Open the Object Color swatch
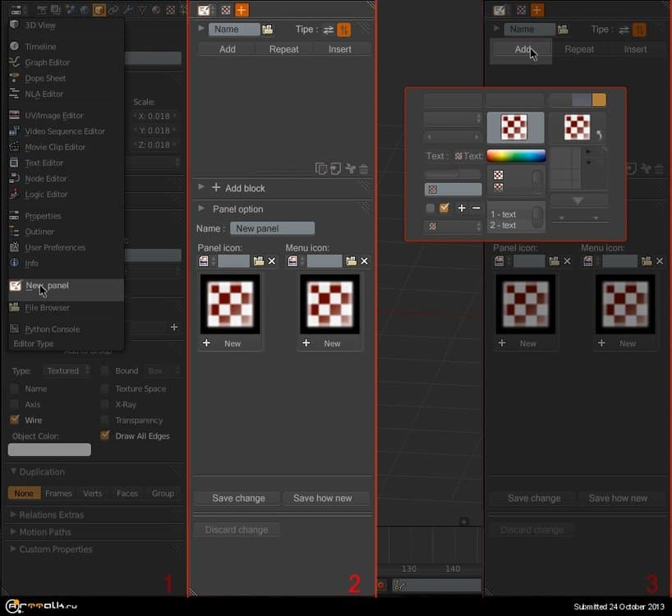This screenshot has height=616, width=672. (x=48, y=449)
